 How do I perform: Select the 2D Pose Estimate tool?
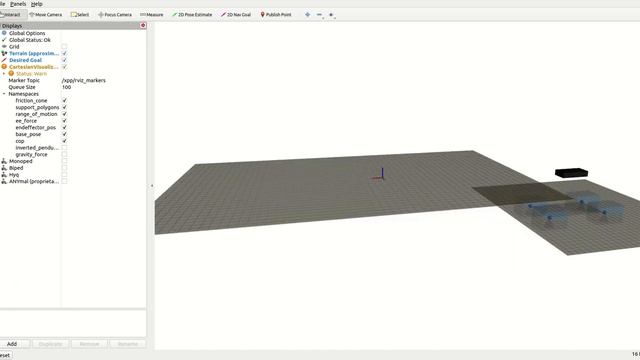coord(192,15)
